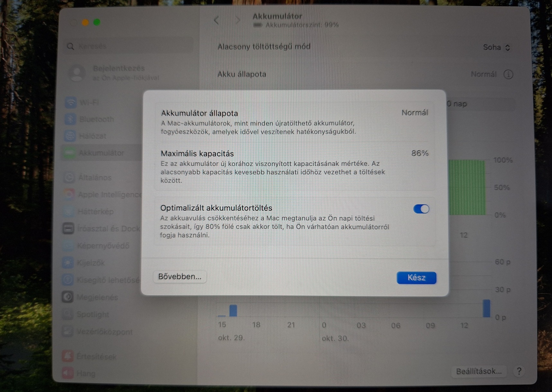552x392 pixels.
Task: Click the Hang speaker icon
Action: click(x=67, y=373)
